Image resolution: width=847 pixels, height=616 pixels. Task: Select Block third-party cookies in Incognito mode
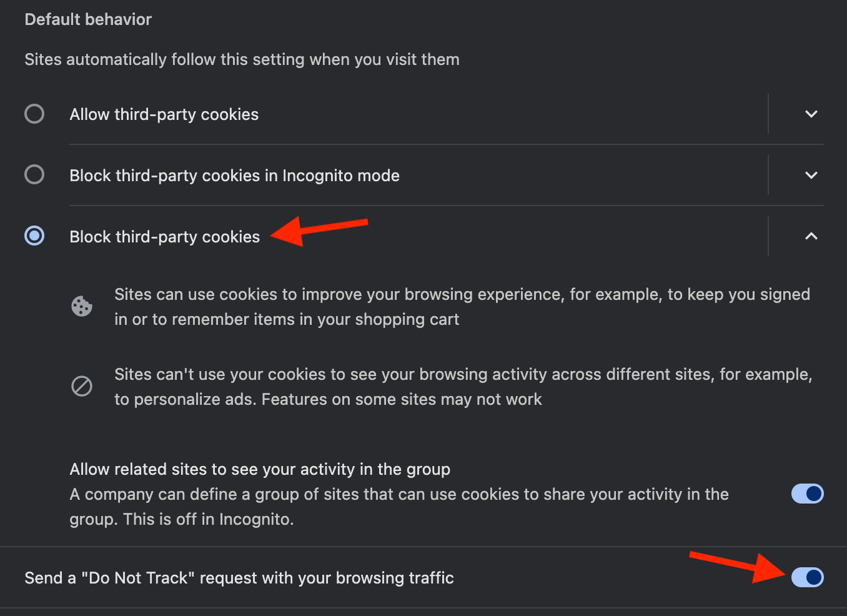pos(34,174)
